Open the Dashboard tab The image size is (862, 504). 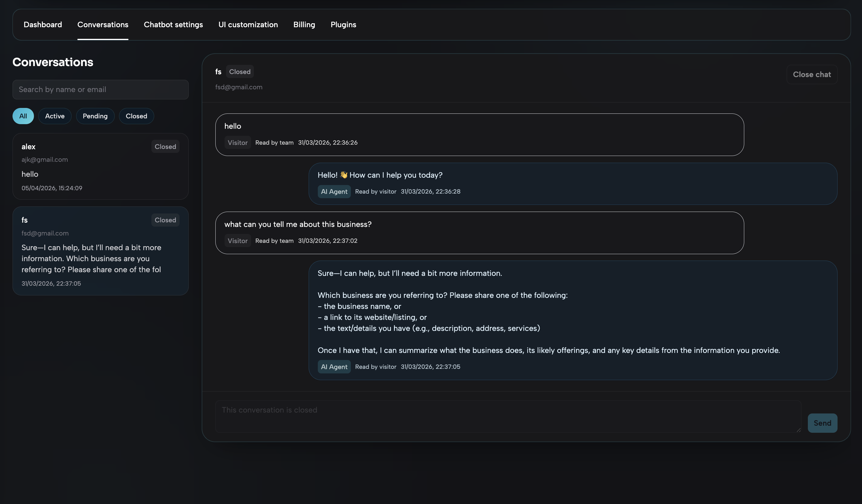point(43,24)
